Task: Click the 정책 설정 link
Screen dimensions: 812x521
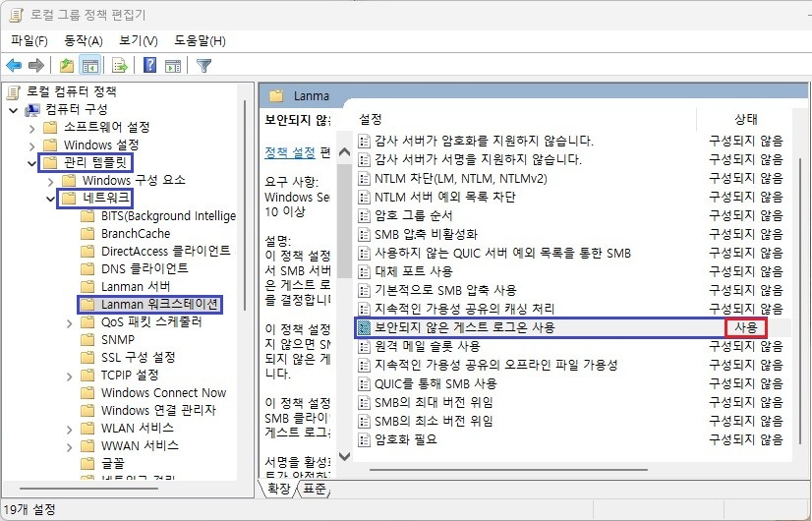Action: 290,152
